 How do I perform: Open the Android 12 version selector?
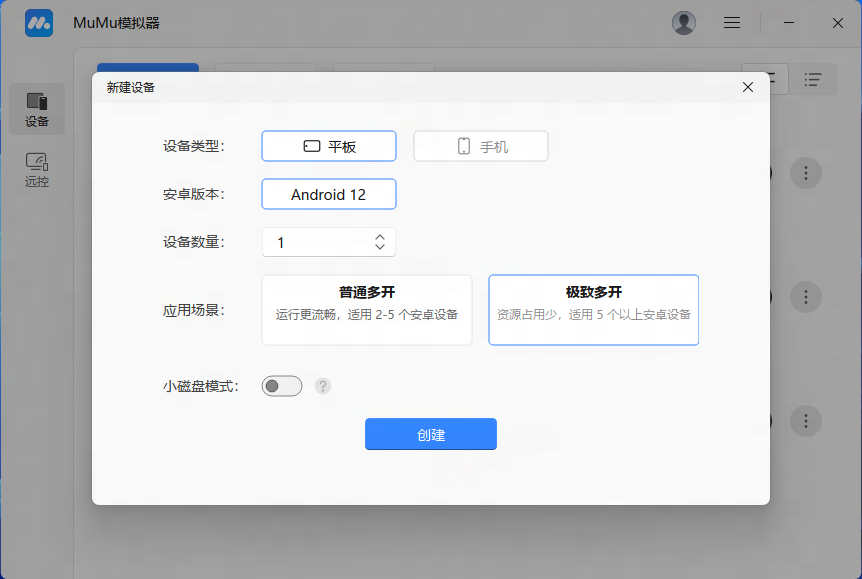(x=329, y=194)
